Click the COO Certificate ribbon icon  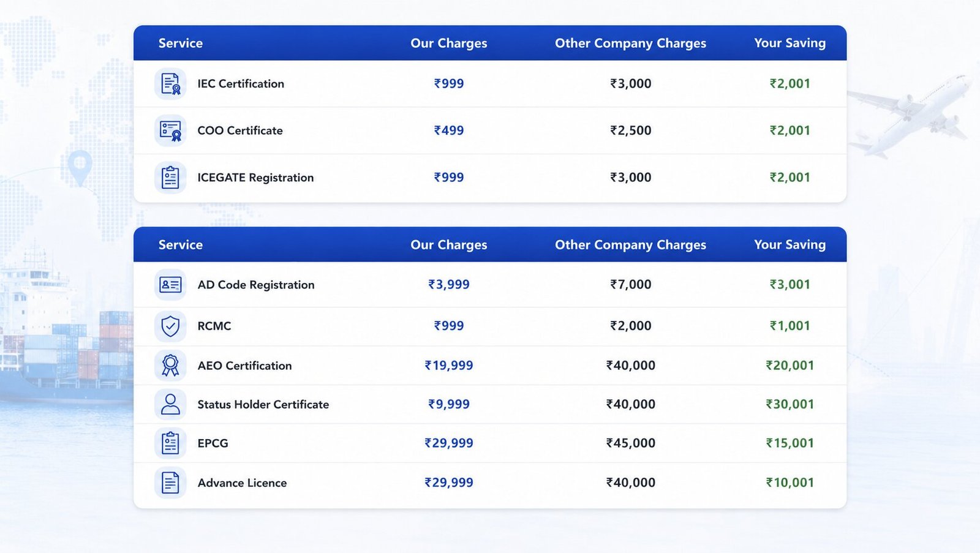click(170, 130)
